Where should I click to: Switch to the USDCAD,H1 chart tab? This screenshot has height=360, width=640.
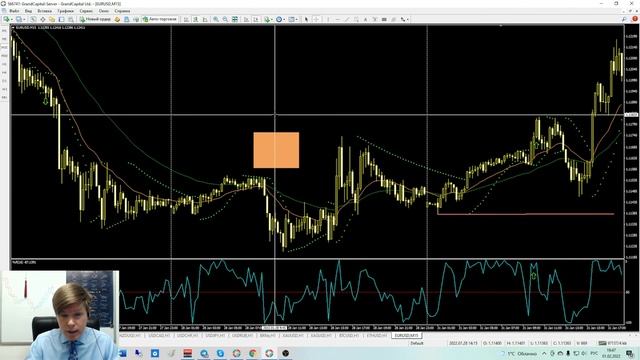(x=159, y=336)
